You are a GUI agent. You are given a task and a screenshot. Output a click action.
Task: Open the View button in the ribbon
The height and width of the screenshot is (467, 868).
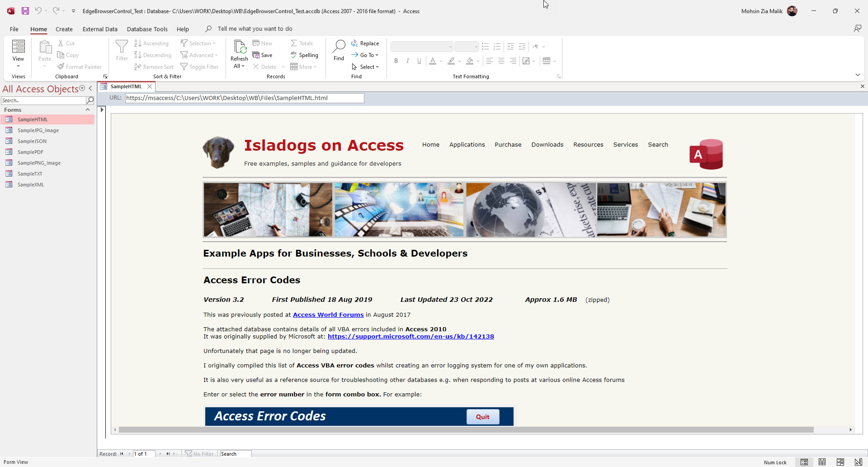click(x=18, y=54)
